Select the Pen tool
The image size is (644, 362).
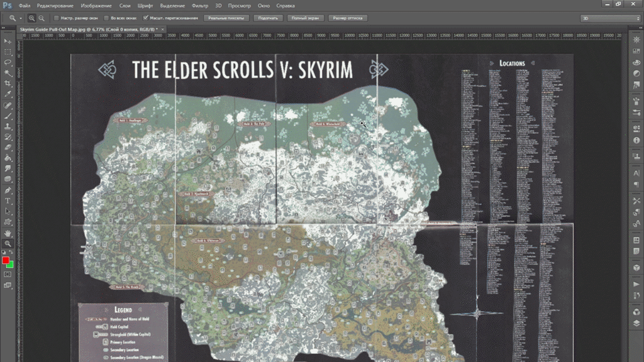8,190
